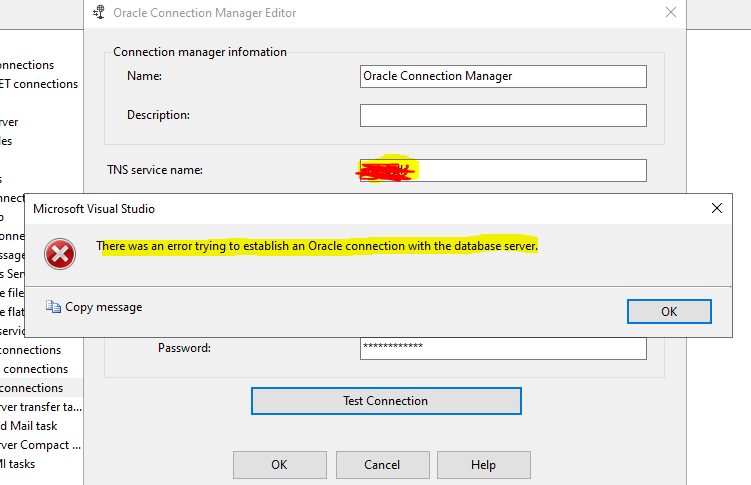Image resolution: width=751 pixels, height=485 pixels.
Task: Click the Password input field
Action: [503, 349]
